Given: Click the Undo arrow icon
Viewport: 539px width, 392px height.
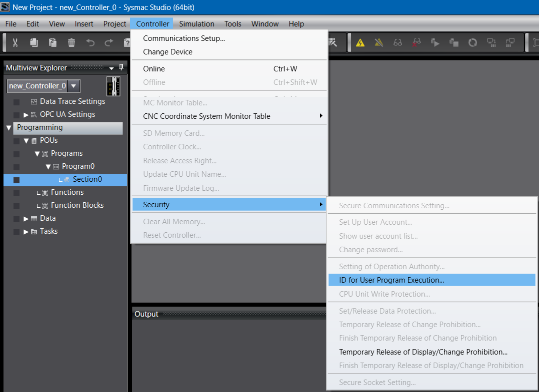Looking at the screenshot, I should (x=90, y=42).
